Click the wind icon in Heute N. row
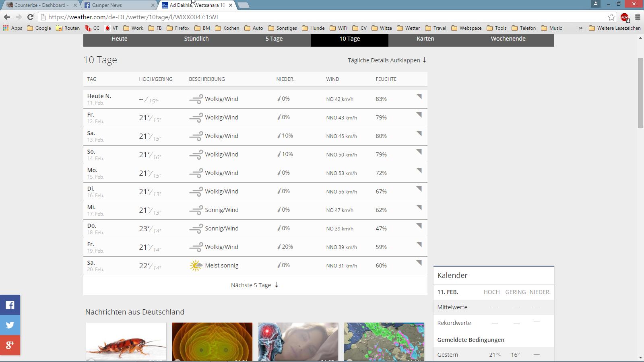The height and width of the screenshot is (362, 644). point(196,99)
